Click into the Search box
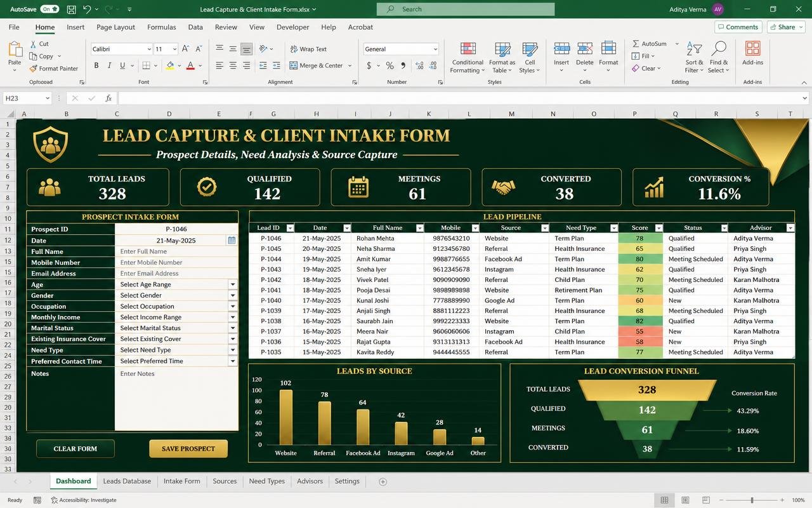The height and width of the screenshot is (508, 812). click(466, 9)
